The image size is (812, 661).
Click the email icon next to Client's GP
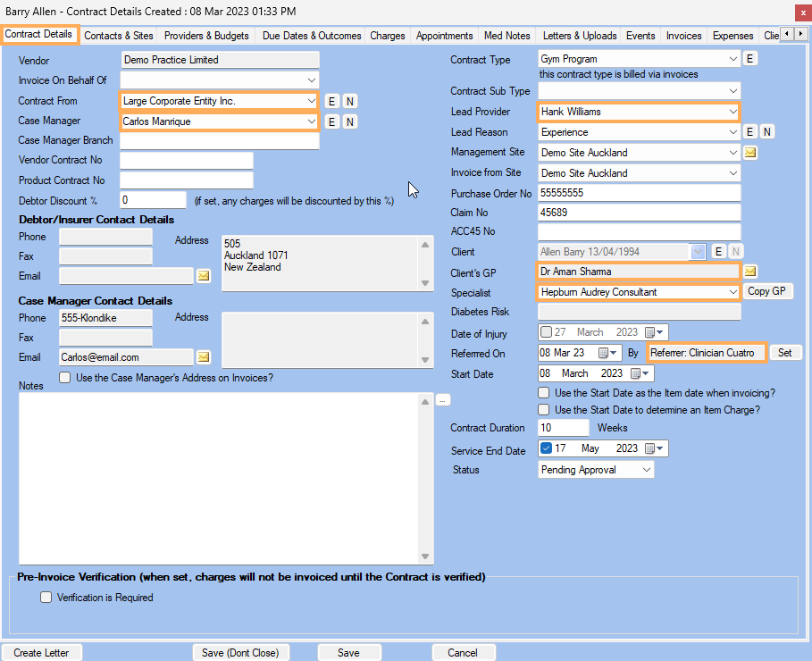coord(750,272)
